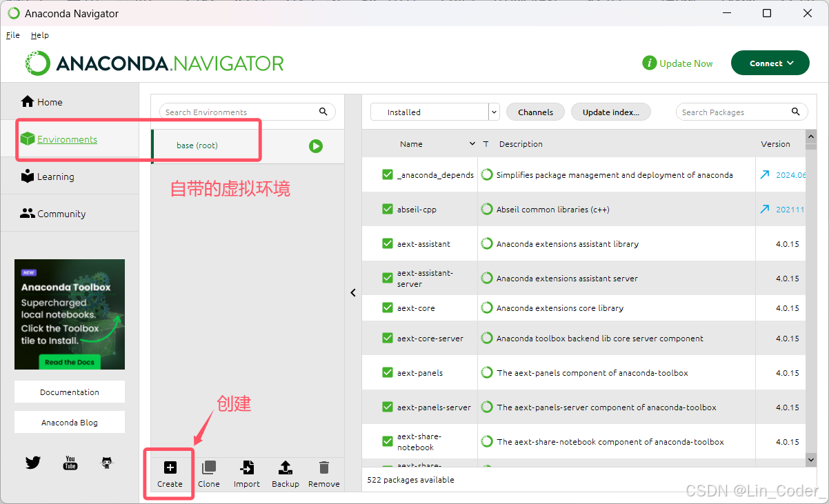Expand the Connect dropdown button

pyautogui.click(x=770, y=63)
